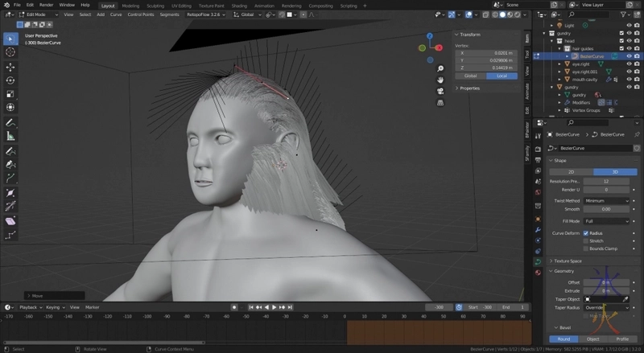Click the Global transform button
This screenshot has height=353, width=644.
[x=470, y=76]
